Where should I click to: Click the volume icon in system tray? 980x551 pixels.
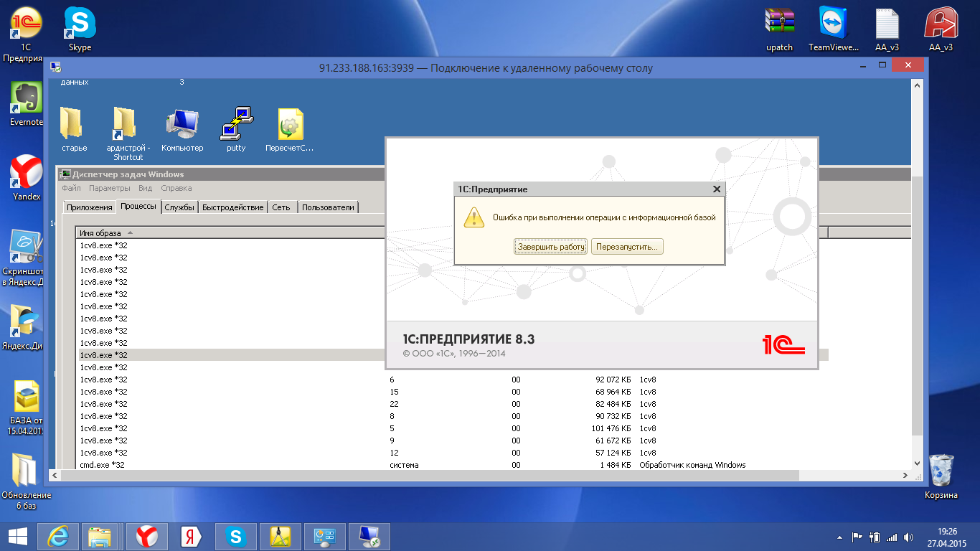[x=909, y=537]
